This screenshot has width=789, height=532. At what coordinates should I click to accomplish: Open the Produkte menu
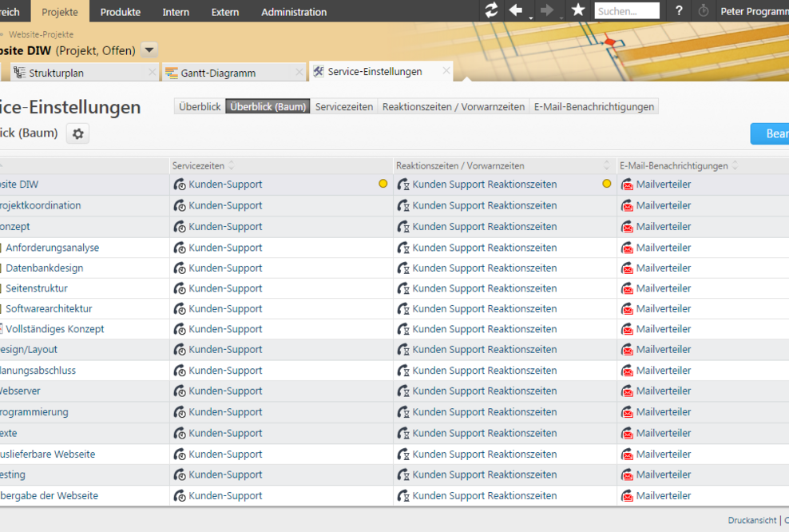(121, 12)
